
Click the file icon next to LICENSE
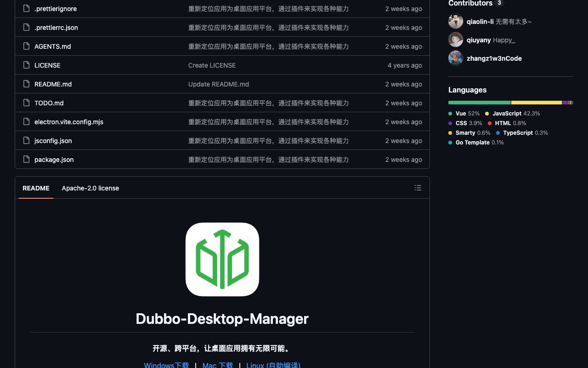[x=26, y=65]
